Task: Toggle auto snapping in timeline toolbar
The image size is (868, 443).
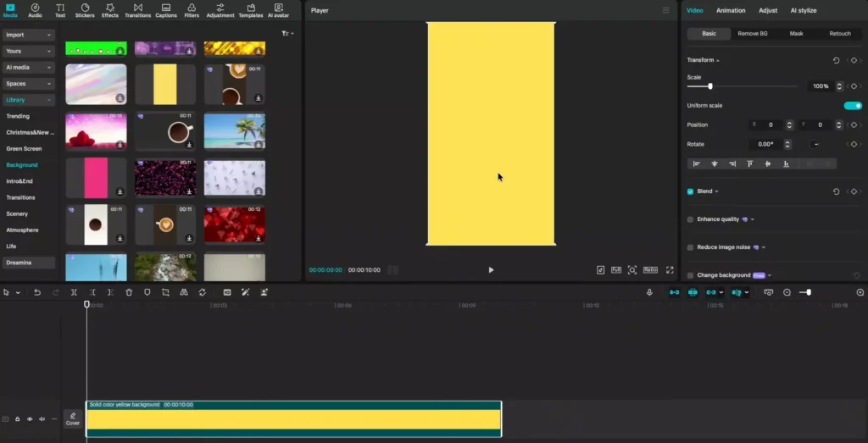Action: (x=693, y=292)
